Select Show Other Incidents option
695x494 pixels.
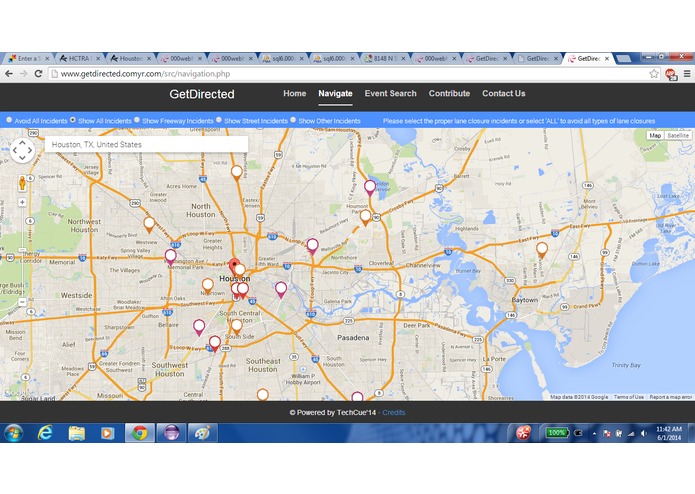[293, 120]
